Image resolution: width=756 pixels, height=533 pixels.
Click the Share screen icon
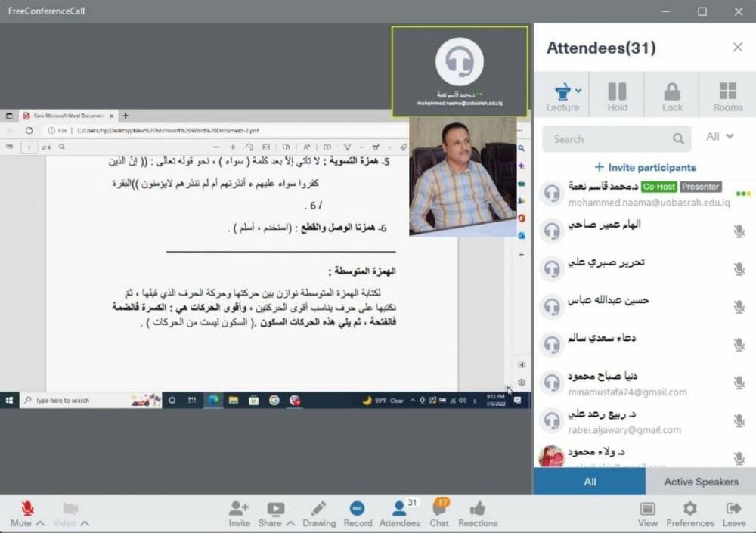coord(275,510)
